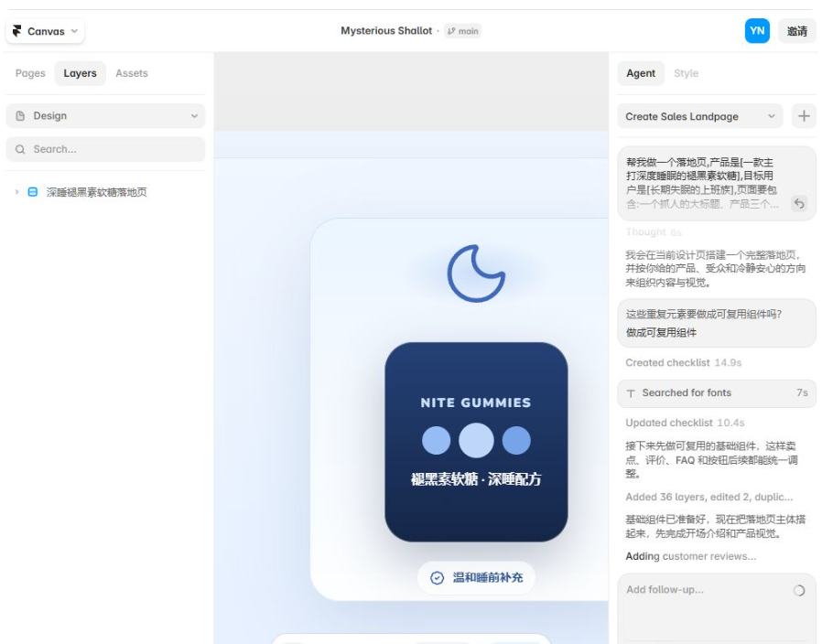This screenshot has width=822, height=644.
Task: Click chevron in Create Sales Landpage selector
Action: click(771, 116)
